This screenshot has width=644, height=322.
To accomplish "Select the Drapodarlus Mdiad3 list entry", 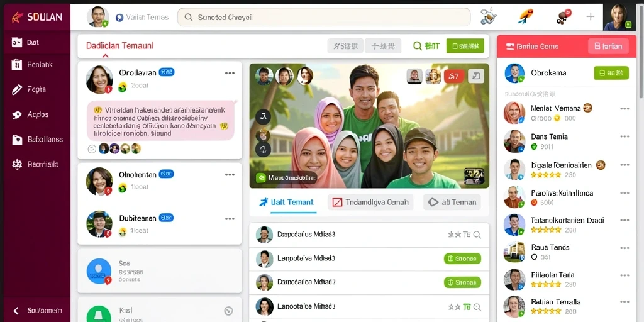I will tap(369, 235).
